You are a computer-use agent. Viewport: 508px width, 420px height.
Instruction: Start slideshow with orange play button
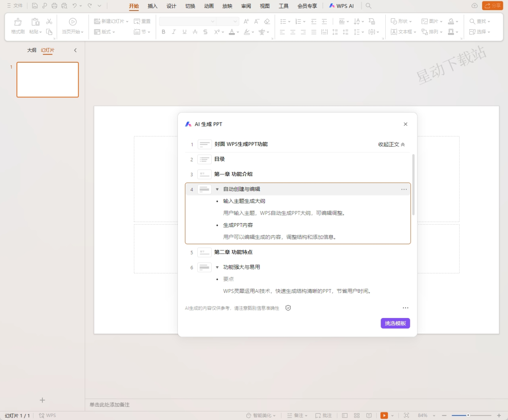[x=384, y=415]
